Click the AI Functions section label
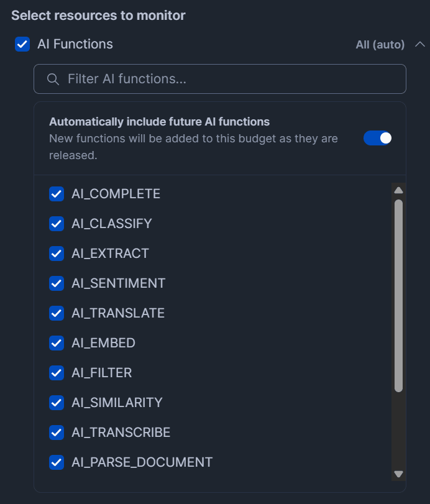This screenshot has height=504, width=430. coord(75,44)
